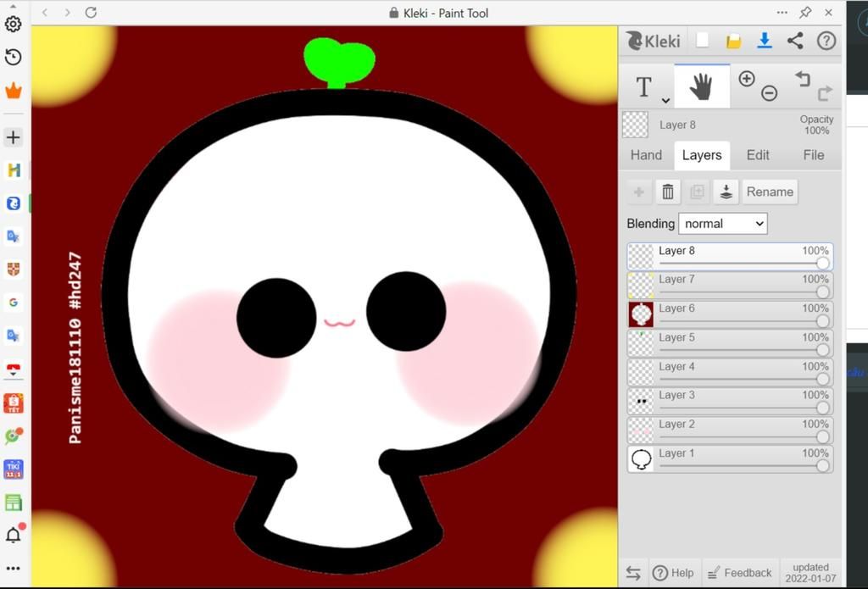Zoom out of the canvas

769,93
